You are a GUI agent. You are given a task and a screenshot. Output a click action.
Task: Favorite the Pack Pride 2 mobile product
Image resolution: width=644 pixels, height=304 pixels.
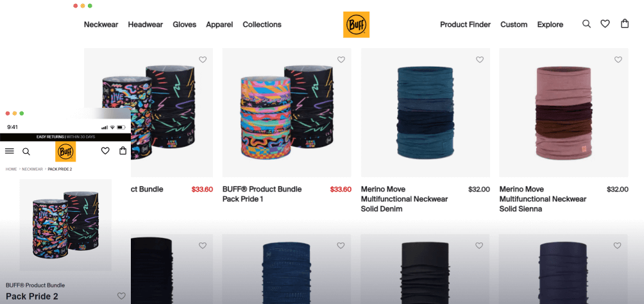(x=121, y=296)
